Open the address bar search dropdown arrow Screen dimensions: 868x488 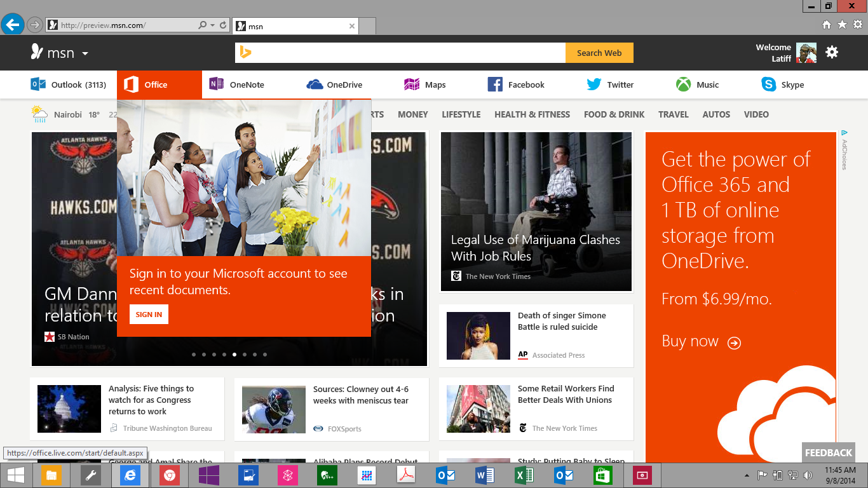point(212,25)
